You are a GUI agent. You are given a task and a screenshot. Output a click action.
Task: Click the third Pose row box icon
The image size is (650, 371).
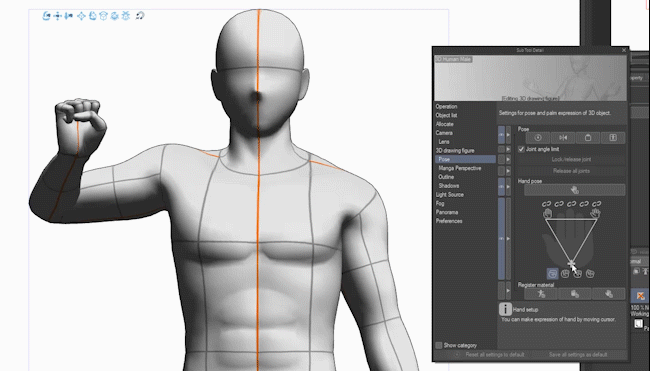(588, 138)
